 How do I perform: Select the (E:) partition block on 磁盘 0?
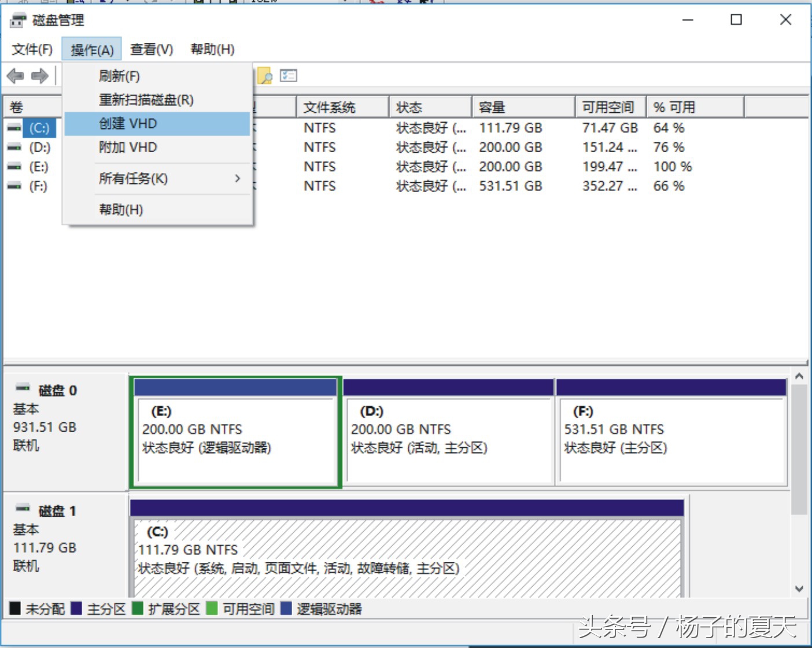click(235, 433)
